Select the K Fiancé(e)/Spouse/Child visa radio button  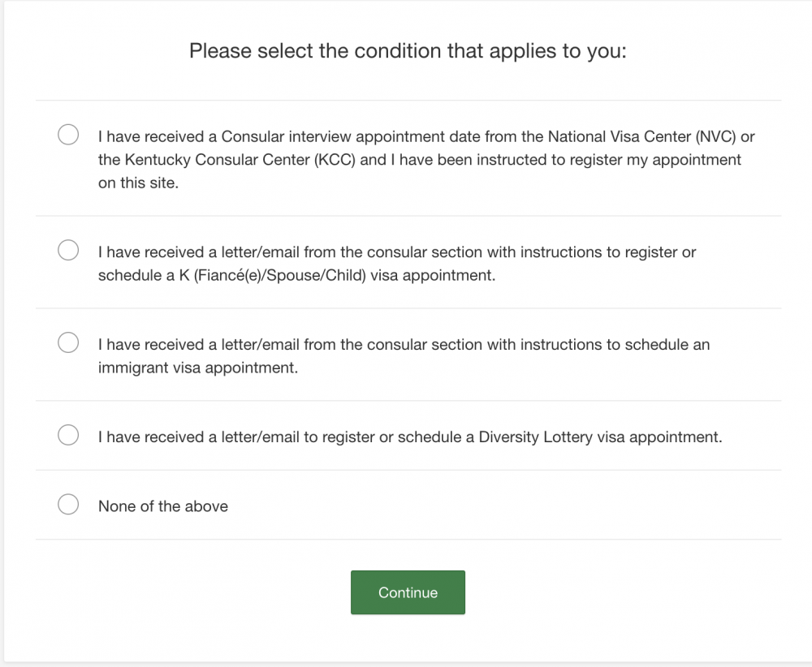(x=68, y=250)
